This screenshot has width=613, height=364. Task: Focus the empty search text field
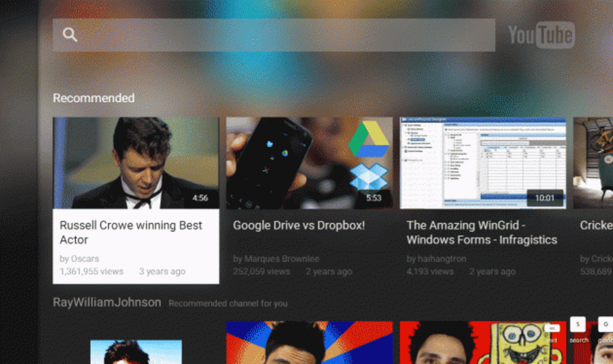[x=285, y=35]
